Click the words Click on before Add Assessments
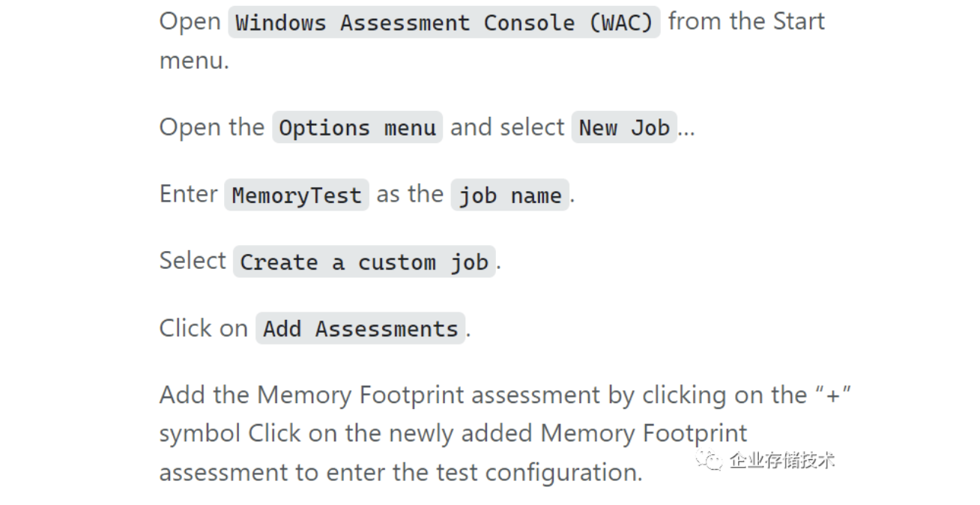 [203, 328]
